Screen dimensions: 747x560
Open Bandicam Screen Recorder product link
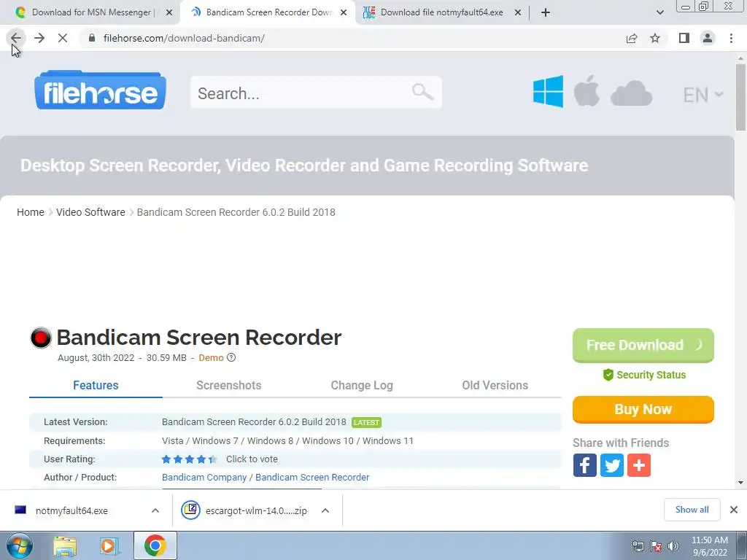click(x=312, y=477)
